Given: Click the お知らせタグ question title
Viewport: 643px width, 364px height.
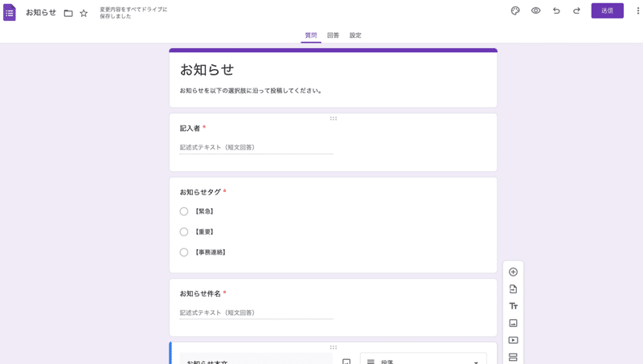Looking at the screenshot, I should tap(200, 192).
